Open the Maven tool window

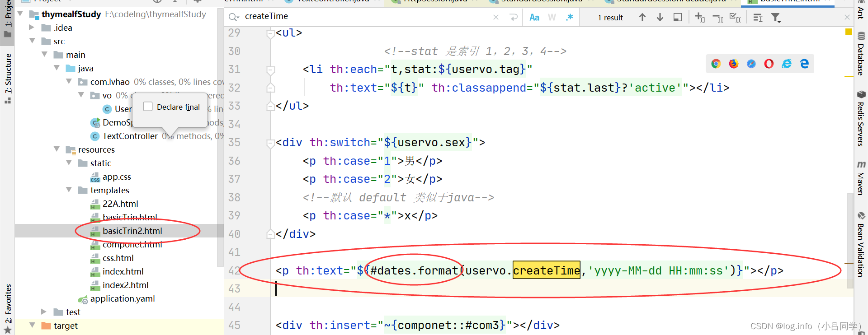pyautogui.click(x=861, y=178)
